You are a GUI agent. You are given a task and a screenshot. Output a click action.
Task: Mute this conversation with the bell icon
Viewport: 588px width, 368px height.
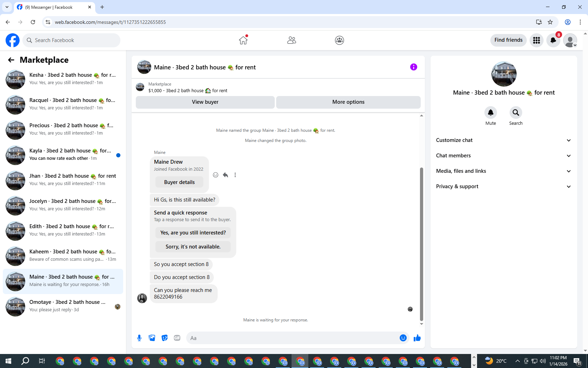tap(491, 113)
